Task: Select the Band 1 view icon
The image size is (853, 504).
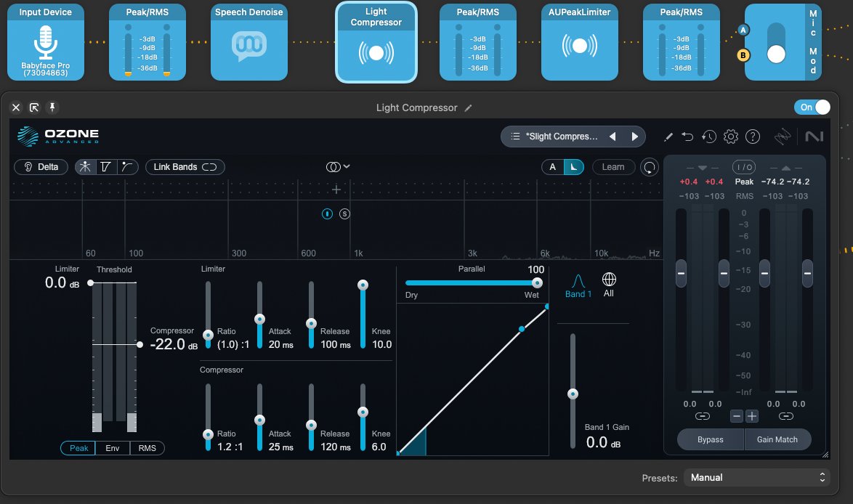Action: (x=578, y=286)
